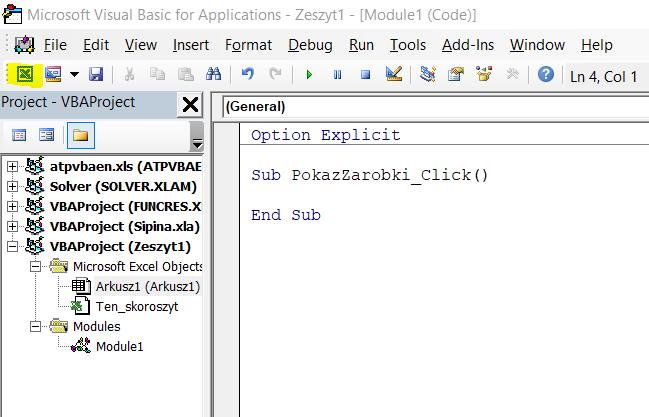649x417 pixels.
Task: Save the workbook with the floppy icon
Action: pyautogui.click(x=96, y=75)
